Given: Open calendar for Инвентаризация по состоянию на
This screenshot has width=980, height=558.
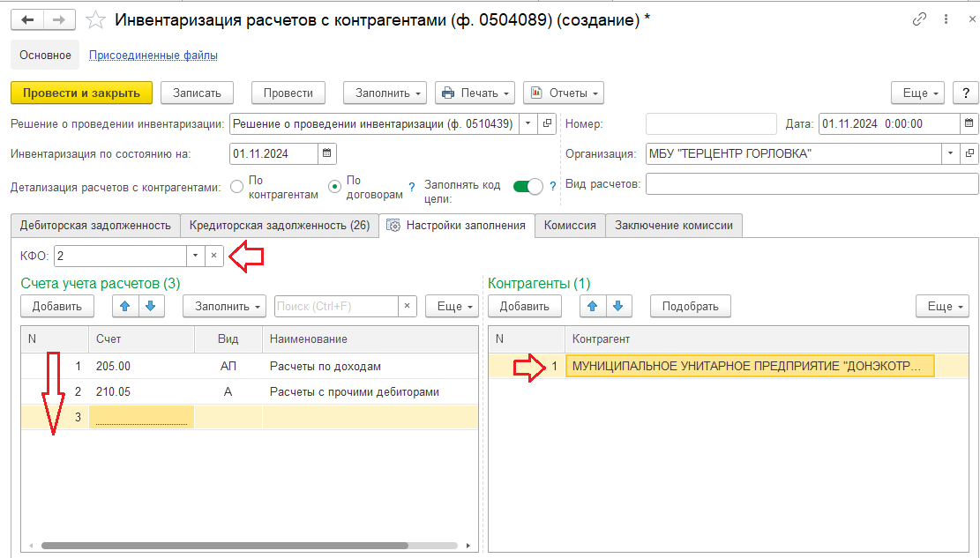Looking at the screenshot, I should click(x=327, y=153).
